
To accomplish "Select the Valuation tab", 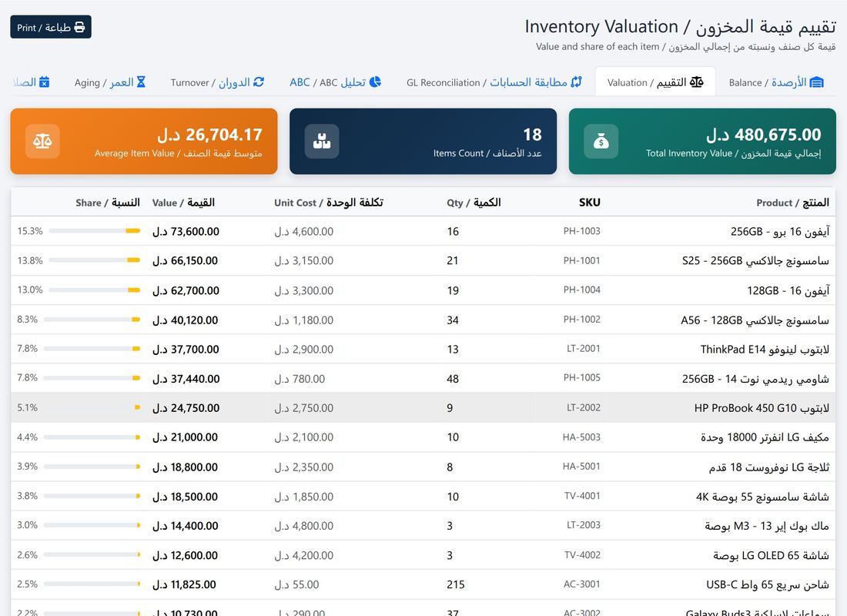I will tap(655, 82).
